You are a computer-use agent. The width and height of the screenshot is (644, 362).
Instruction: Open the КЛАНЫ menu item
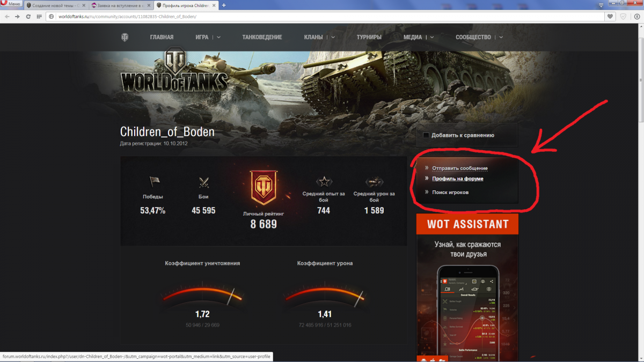(x=313, y=38)
